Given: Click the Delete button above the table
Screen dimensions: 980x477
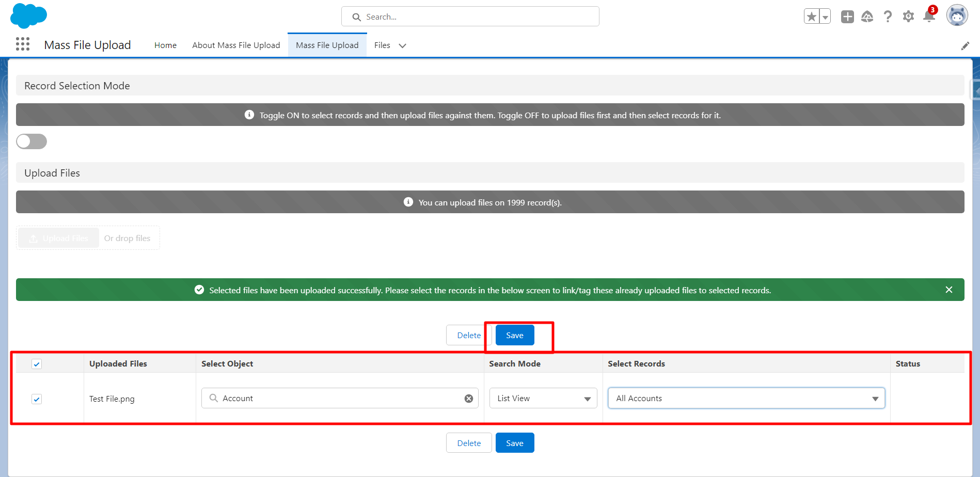Looking at the screenshot, I should point(469,336).
